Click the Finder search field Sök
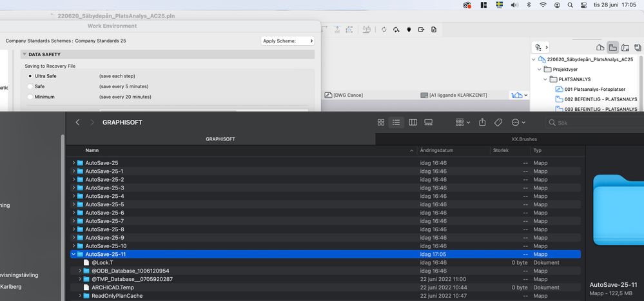The width and height of the screenshot is (644, 301). tap(596, 122)
